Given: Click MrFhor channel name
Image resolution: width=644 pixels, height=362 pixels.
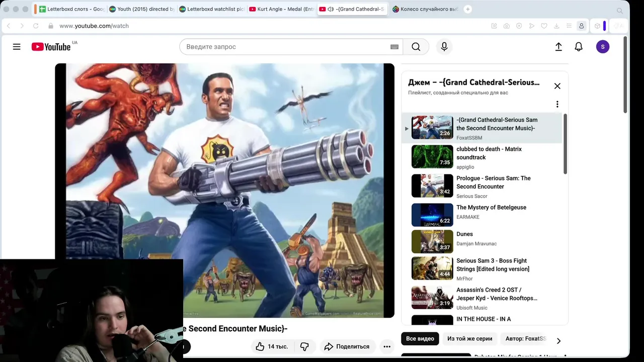Looking at the screenshot, I should click(x=464, y=279).
